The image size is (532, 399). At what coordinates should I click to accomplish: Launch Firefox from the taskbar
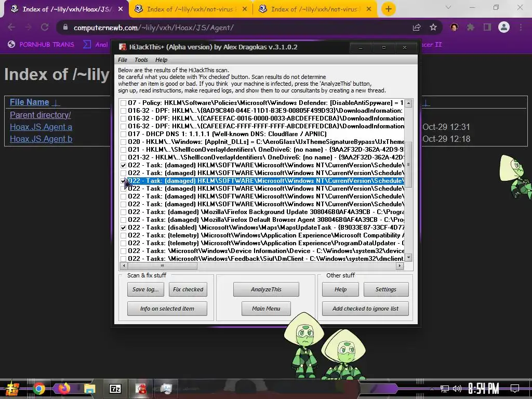(64, 389)
